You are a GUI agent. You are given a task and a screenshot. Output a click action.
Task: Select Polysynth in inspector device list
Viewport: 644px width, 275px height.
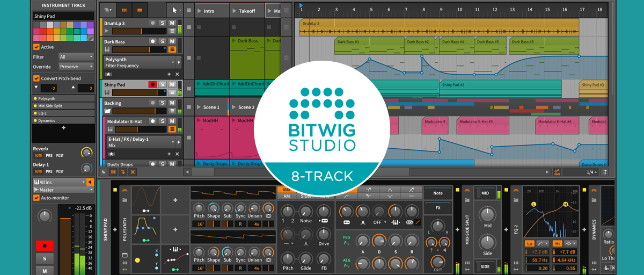click(x=63, y=99)
